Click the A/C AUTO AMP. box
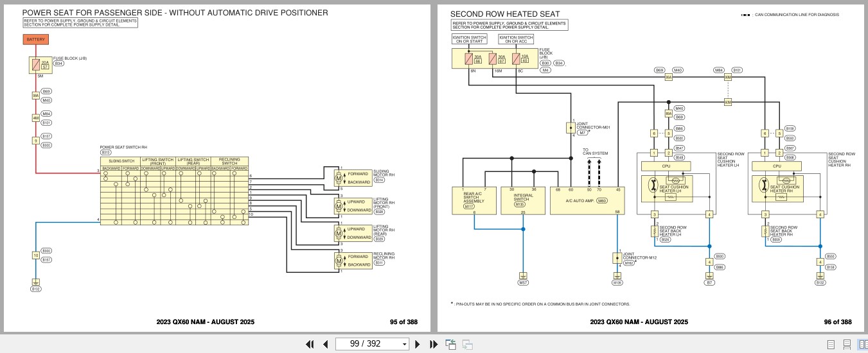 pyautogui.click(x=587, y=201)
